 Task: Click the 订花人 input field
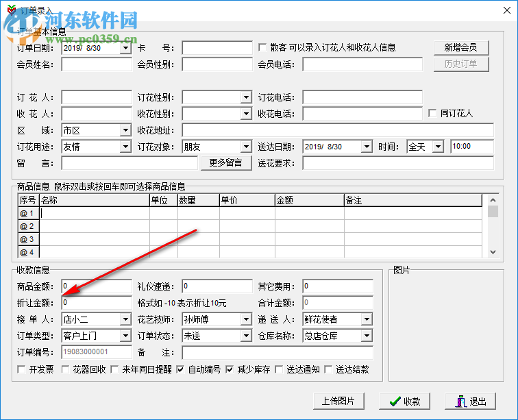97,97
